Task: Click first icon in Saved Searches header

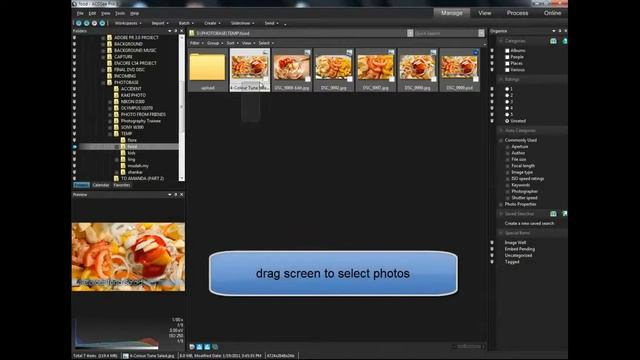Action: click(x=553, y=213)
